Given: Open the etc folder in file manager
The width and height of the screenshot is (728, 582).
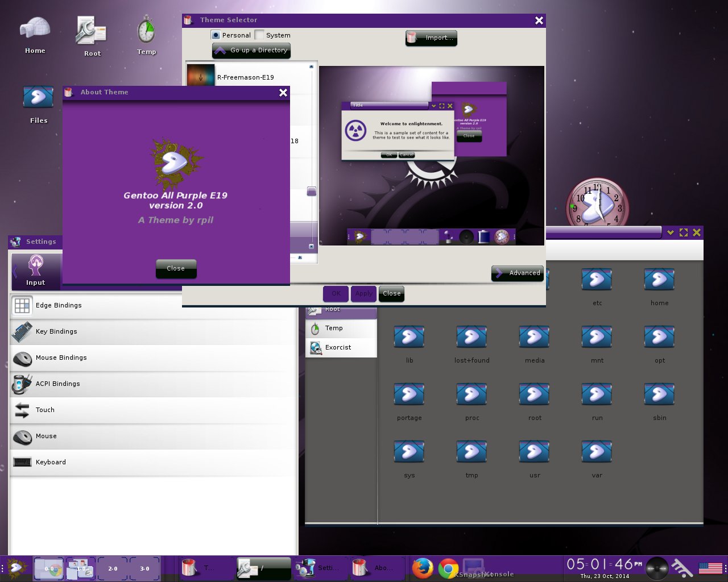Looking at the screenshot, I should point(597,279).
